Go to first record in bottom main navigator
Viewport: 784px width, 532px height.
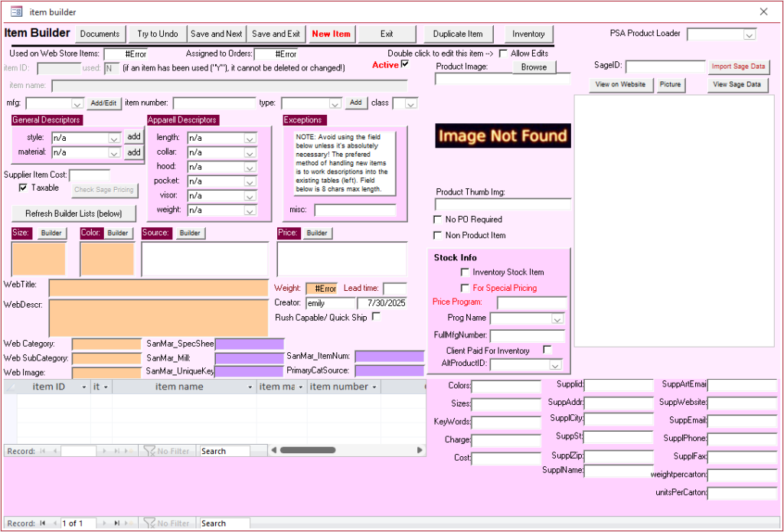(43, 524)
